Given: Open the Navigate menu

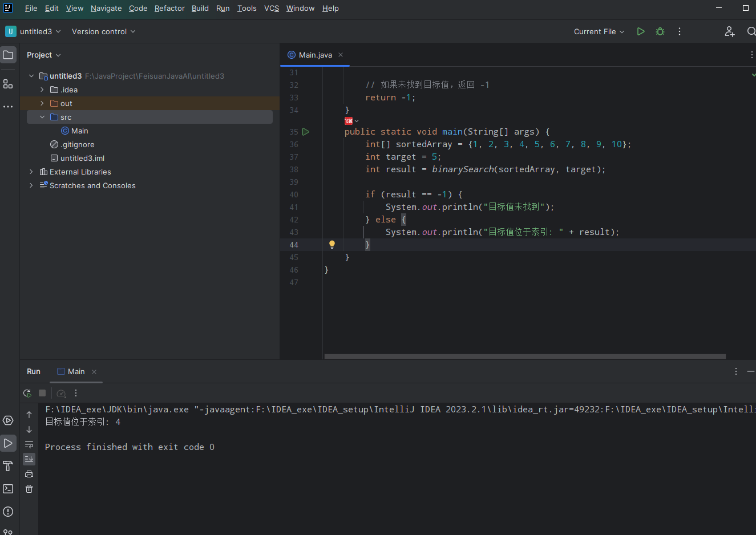Looking at the screenshot, I should [106, 8].
